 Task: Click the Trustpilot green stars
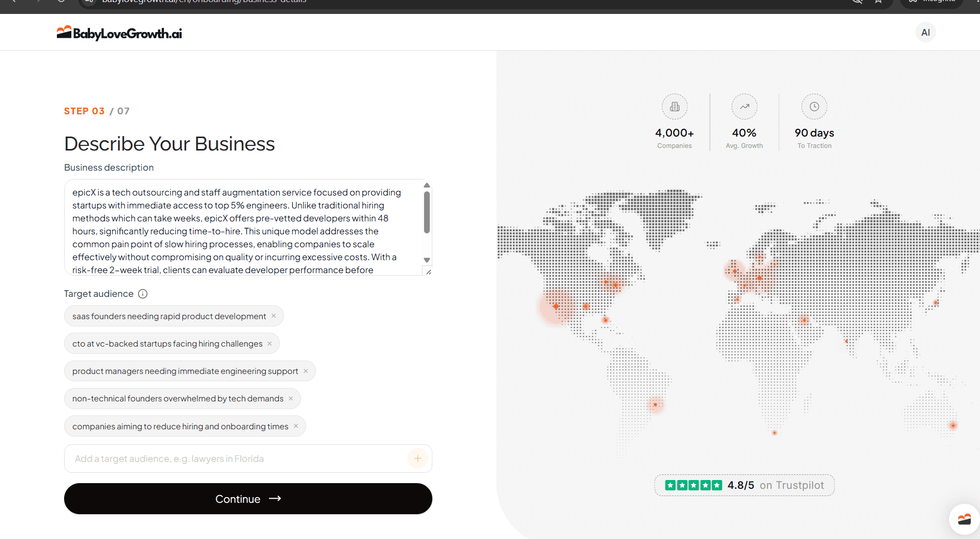[x=693, y=485]
